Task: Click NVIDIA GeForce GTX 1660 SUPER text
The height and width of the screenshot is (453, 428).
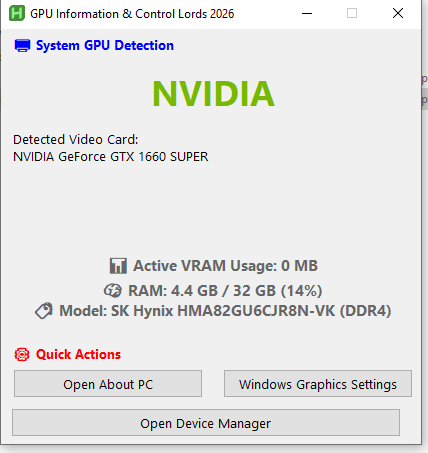Action: click(x=111, y=157)
